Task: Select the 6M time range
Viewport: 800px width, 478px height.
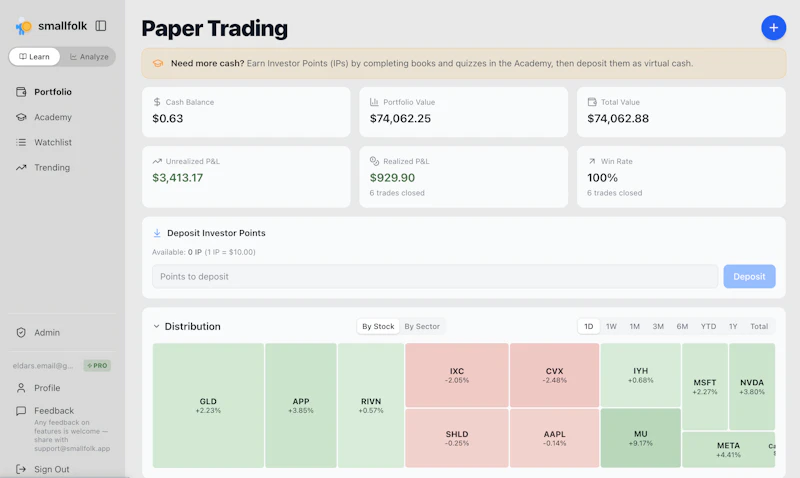Action: click(682, 326)
